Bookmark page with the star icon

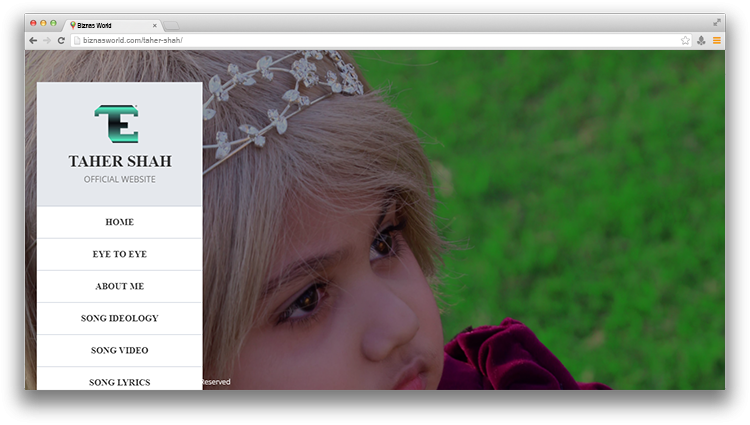click(685, 41)
